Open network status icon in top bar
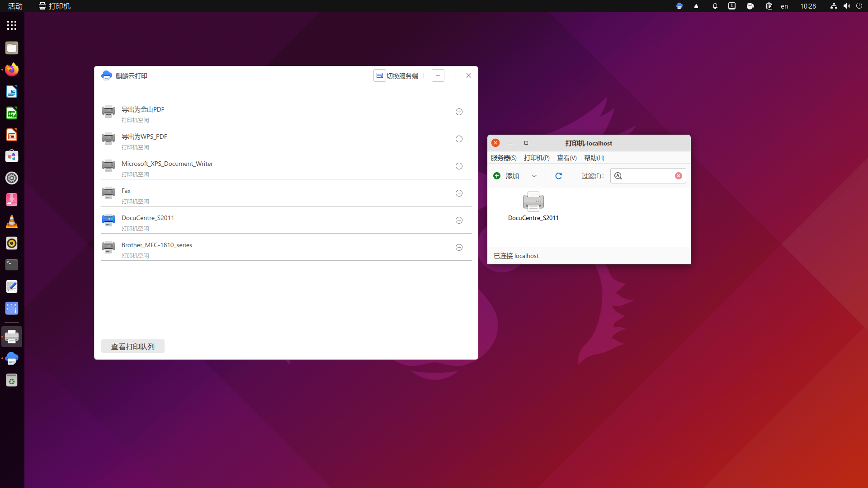Screen dimensions: 868x488 coord(834,6)
